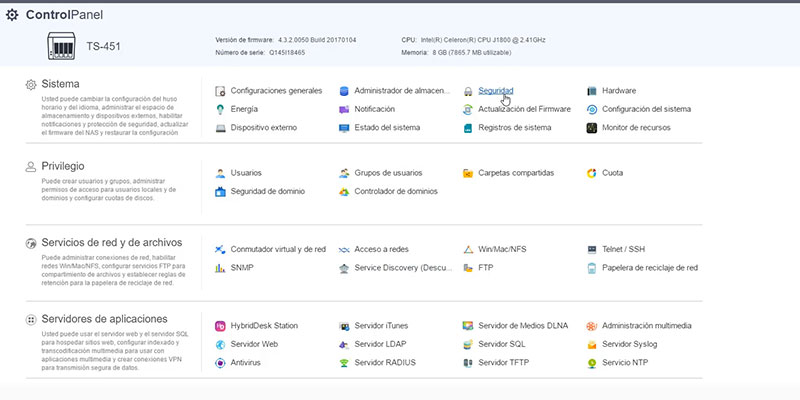Open the Telnet / SSH icon
Image resolution: width=800 pixels, height=400 pixels.
coord(592,249)
